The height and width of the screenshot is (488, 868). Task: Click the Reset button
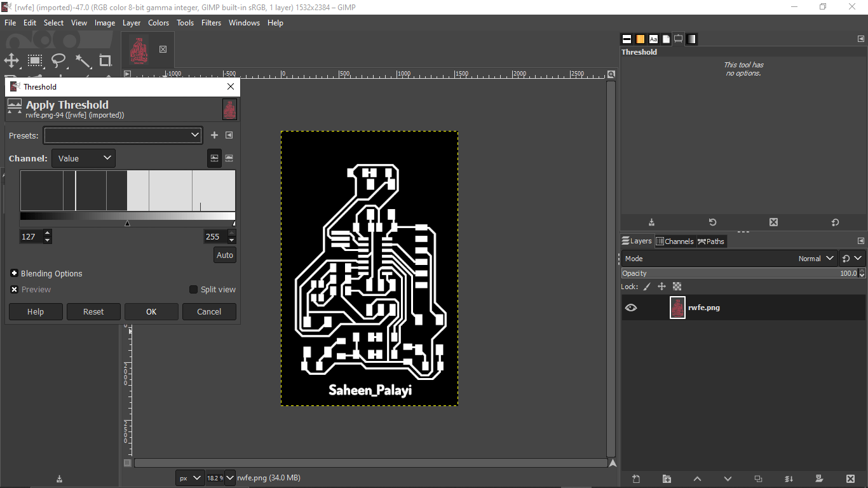click(93, 311)
